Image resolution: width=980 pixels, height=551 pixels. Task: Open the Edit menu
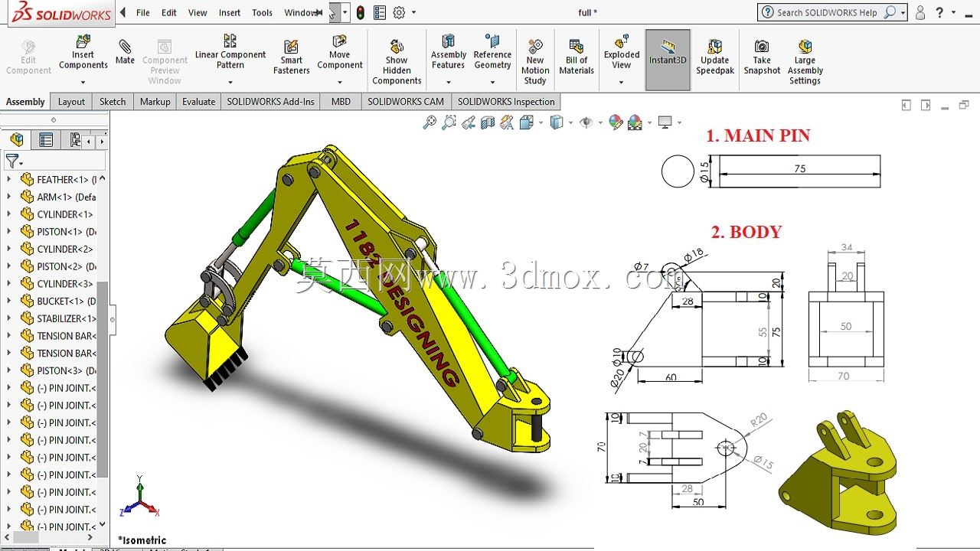169,12
